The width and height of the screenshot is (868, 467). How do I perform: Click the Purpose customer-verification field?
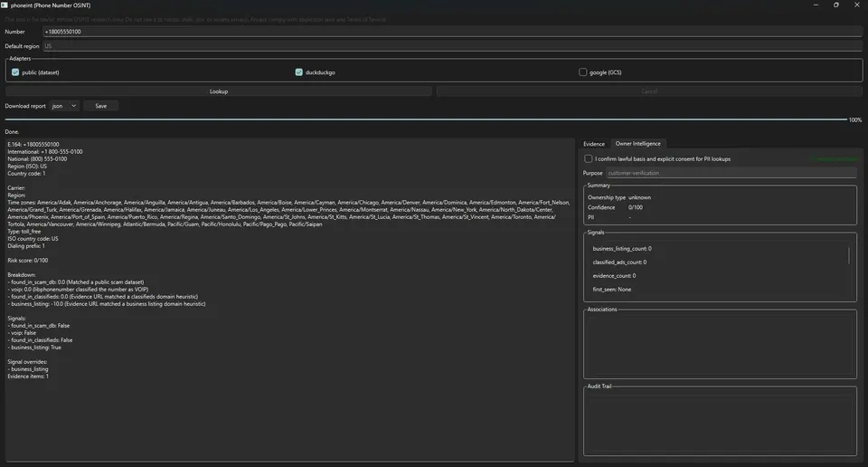tap(731, 173)
